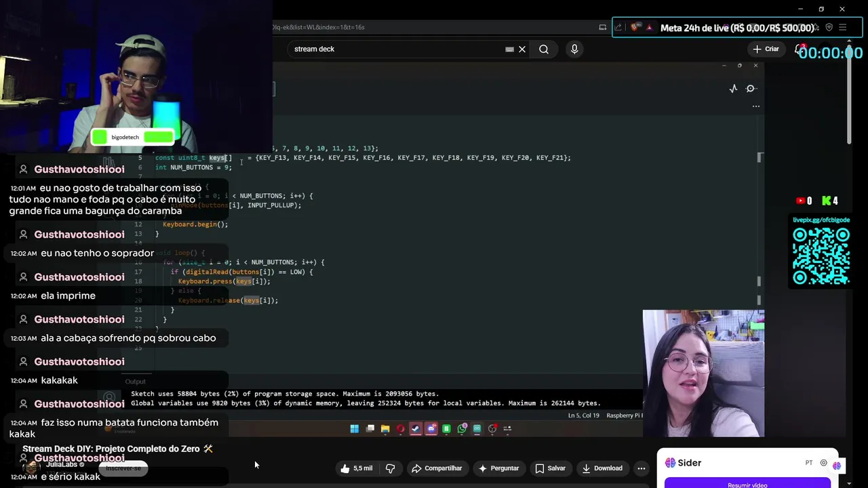Open Discord icon in video taskbar
This screenshot has width=868, height=488.
431,428
